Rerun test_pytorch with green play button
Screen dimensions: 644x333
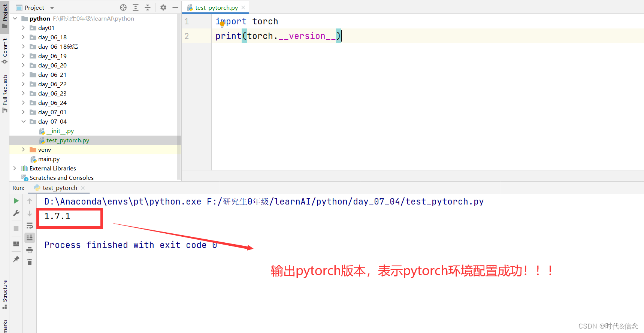click(x=16, y=201)
